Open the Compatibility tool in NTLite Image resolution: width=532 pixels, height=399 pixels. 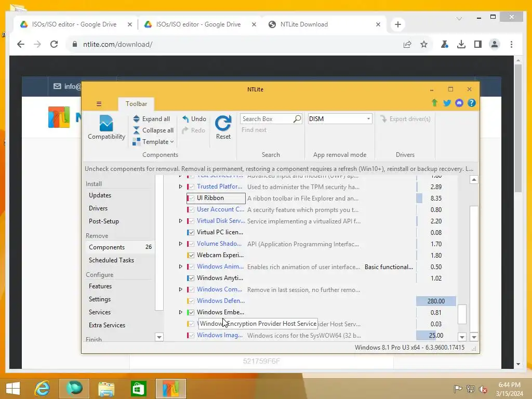106,127
